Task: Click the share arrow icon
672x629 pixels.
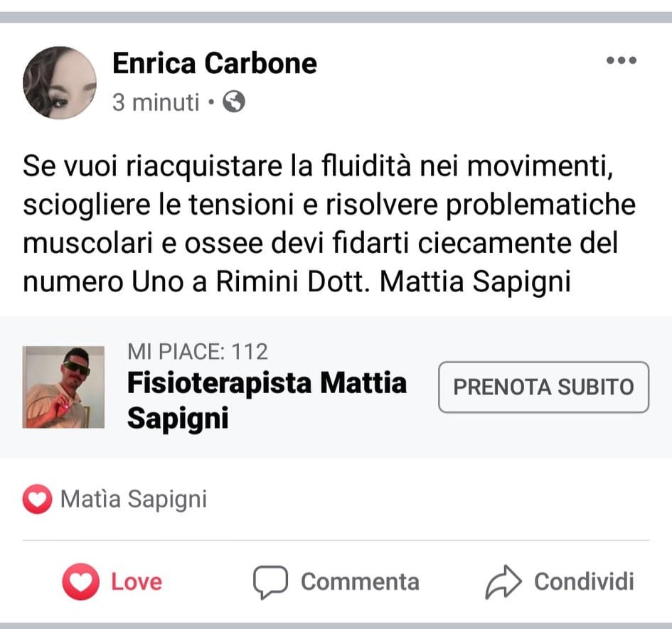Action: coord(503,582)
